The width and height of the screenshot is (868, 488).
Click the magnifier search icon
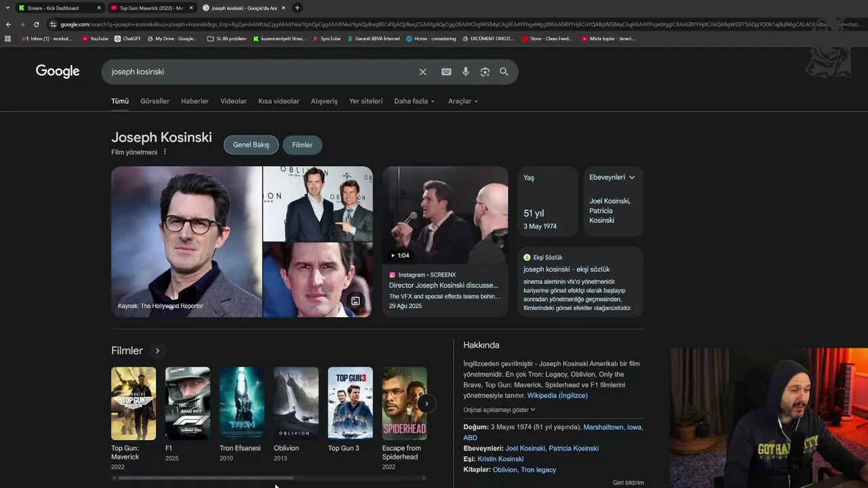tap(504, 72)
